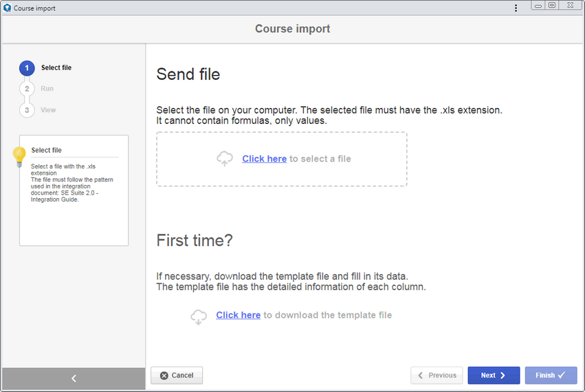This screenshot has height=392, width=585.
Task: Collapse the left sidebar panel
Action: (x=74, y=378)
